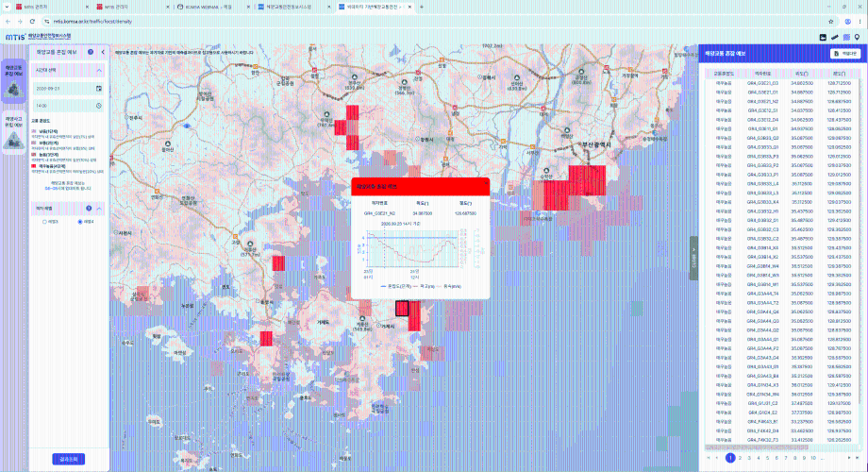Collapse left panel with back arrow
Screen dimensions: 868x472
click(103, 52)
